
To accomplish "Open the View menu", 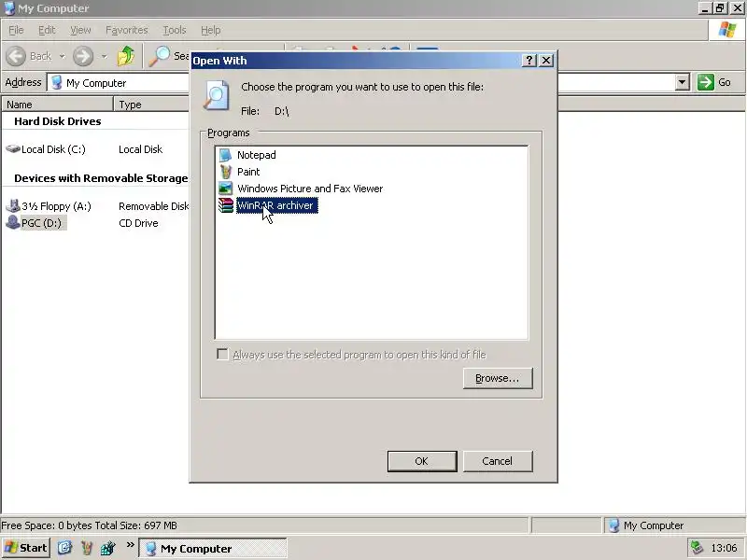I will pos(80,30).
